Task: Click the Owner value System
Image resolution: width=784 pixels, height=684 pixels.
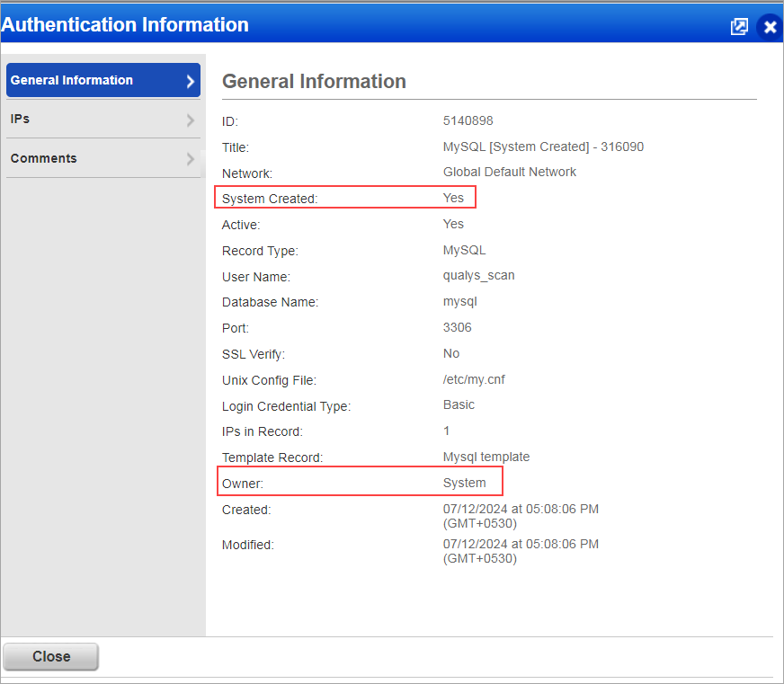Action: pos(464,483)
